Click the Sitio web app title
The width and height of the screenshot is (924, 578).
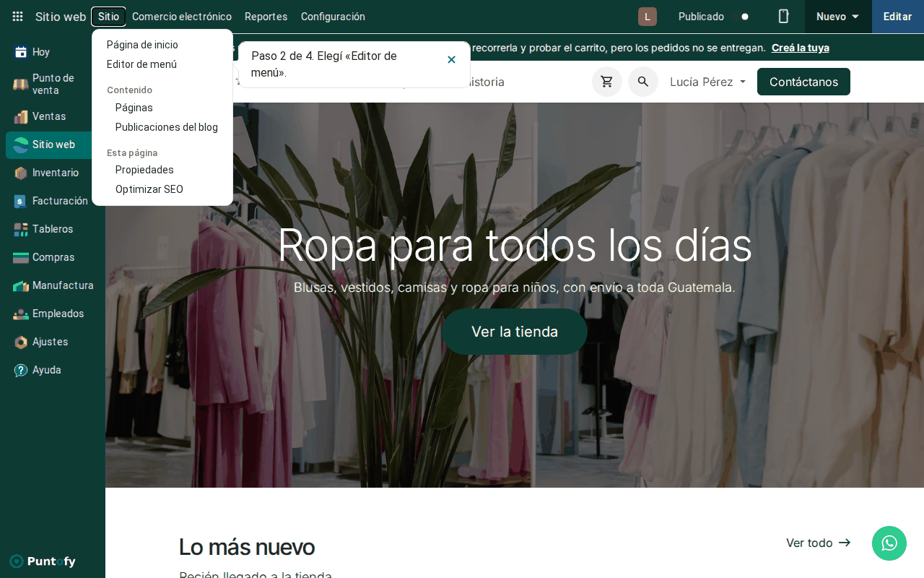coord(61,17)
